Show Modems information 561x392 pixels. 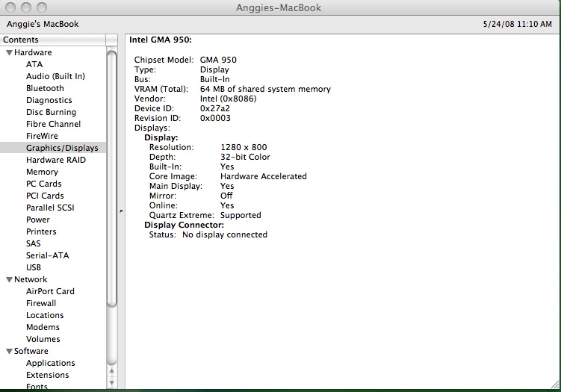43,327
